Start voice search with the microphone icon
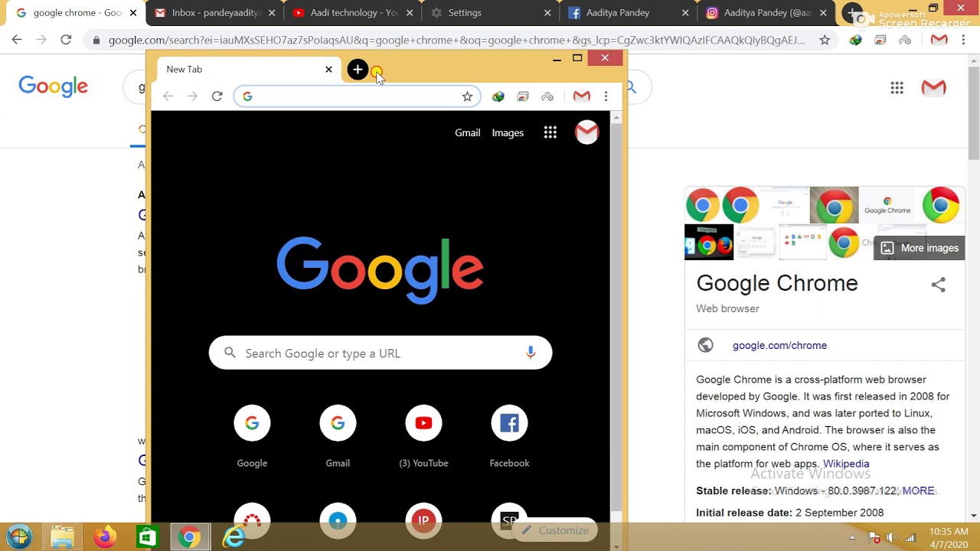 531,353
